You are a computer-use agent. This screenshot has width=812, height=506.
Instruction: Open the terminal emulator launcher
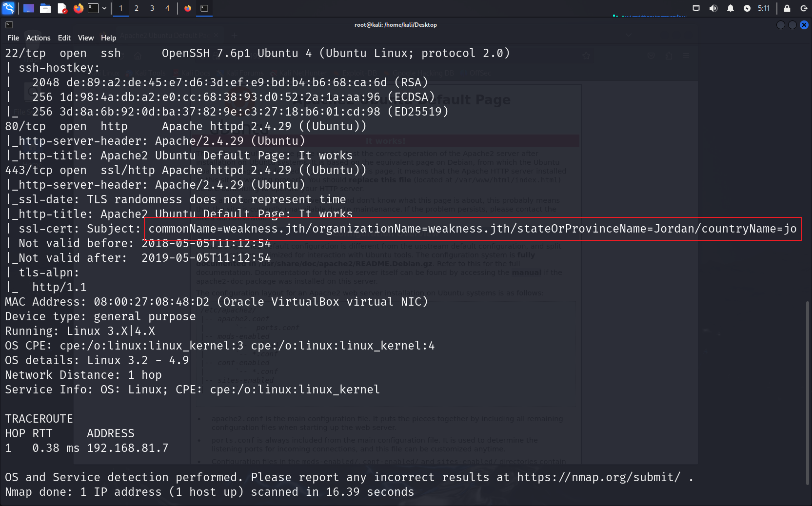[x=93, y=8]
